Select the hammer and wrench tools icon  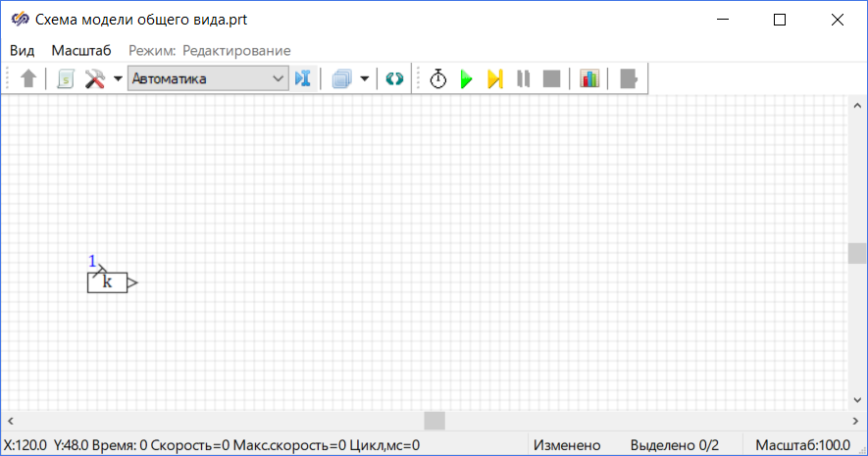pyautogui.click(x=95, y=79)
